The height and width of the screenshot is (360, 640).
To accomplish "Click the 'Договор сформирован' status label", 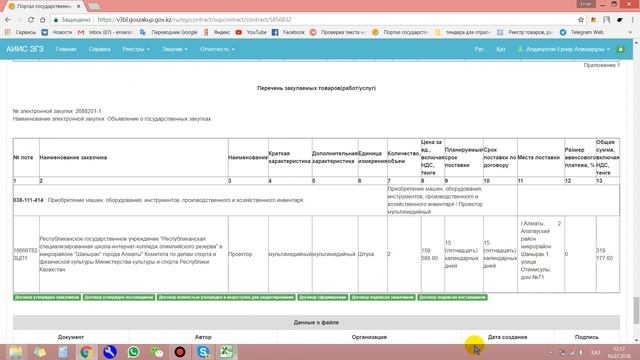I will 322,297.
